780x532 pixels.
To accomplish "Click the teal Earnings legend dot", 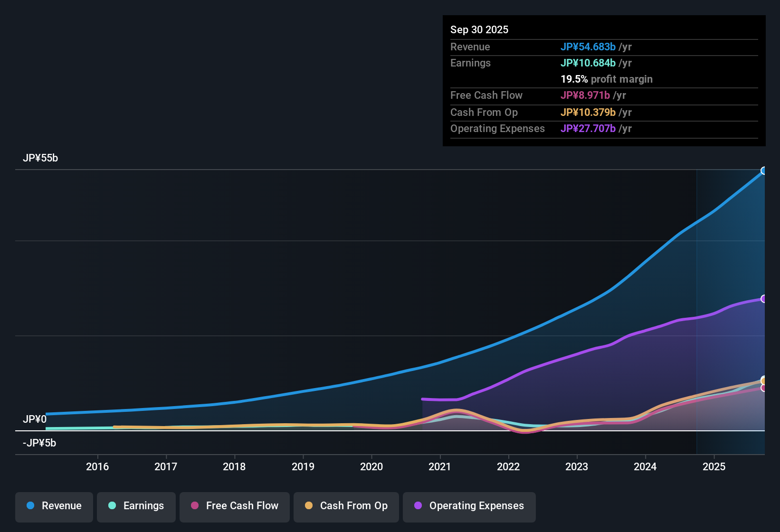I will [x=113, y=506].
